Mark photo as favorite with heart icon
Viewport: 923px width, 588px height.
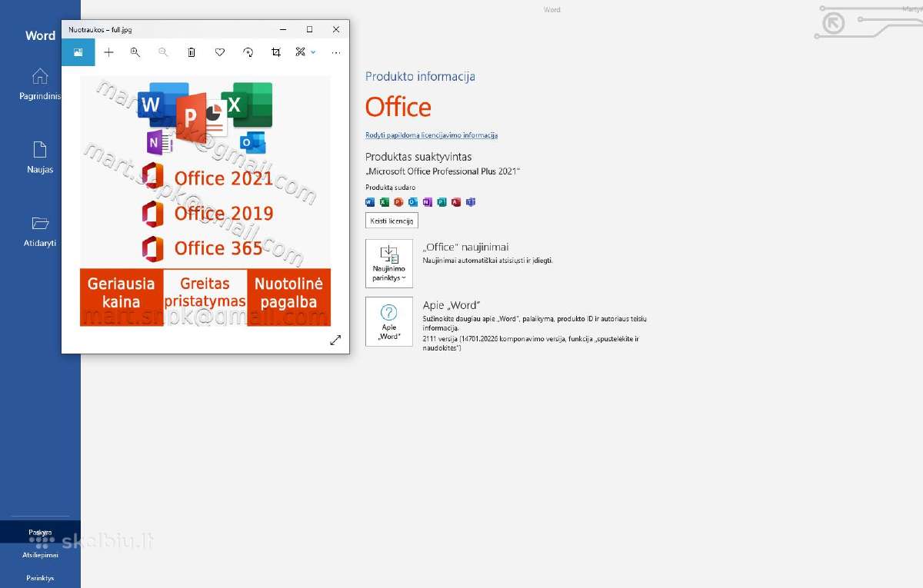(219, 52)
